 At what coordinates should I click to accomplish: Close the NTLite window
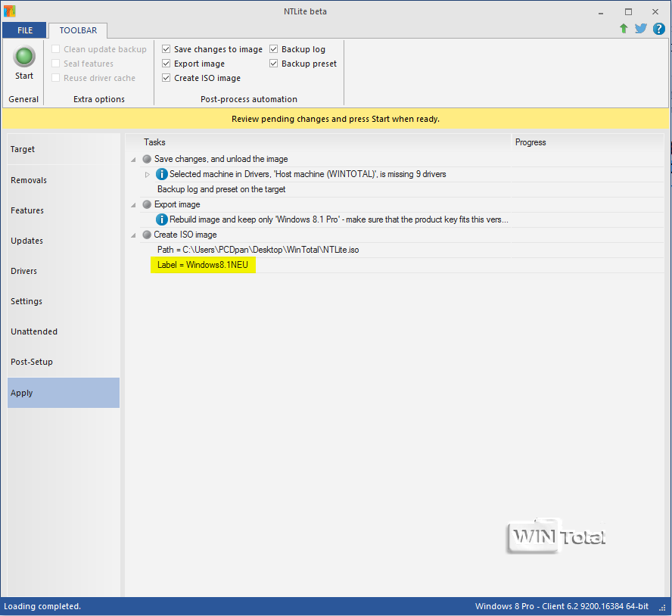click(x=655, y=12)
